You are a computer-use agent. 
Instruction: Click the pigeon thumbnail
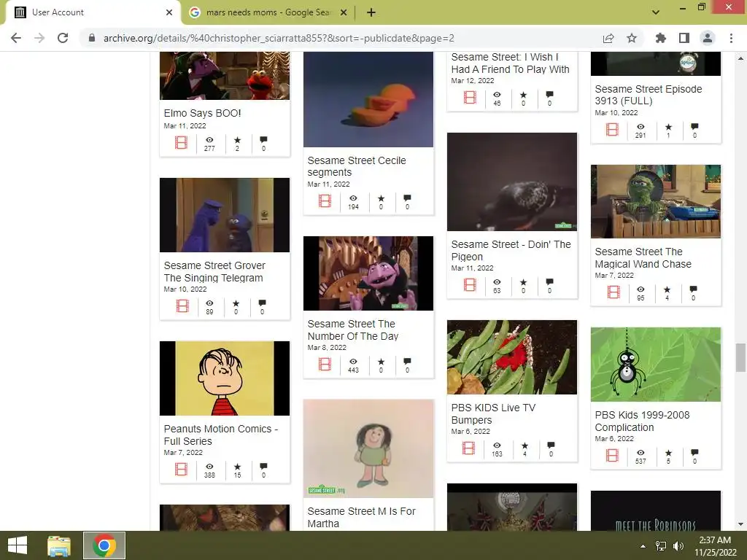[x=511, y=182]
